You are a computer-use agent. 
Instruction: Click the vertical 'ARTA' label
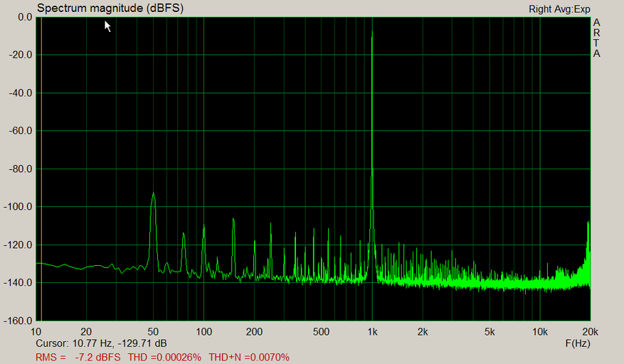tap(596, 38)
